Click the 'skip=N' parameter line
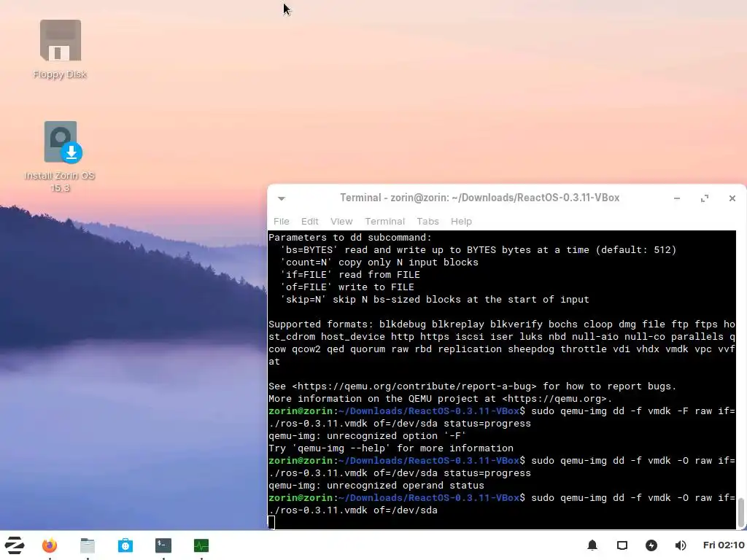 pos(435,299)
